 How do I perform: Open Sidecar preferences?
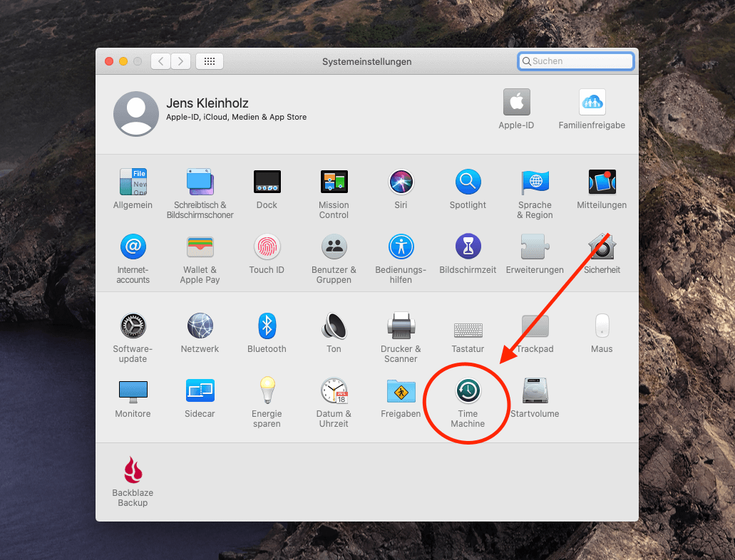[x=200, y=391]
